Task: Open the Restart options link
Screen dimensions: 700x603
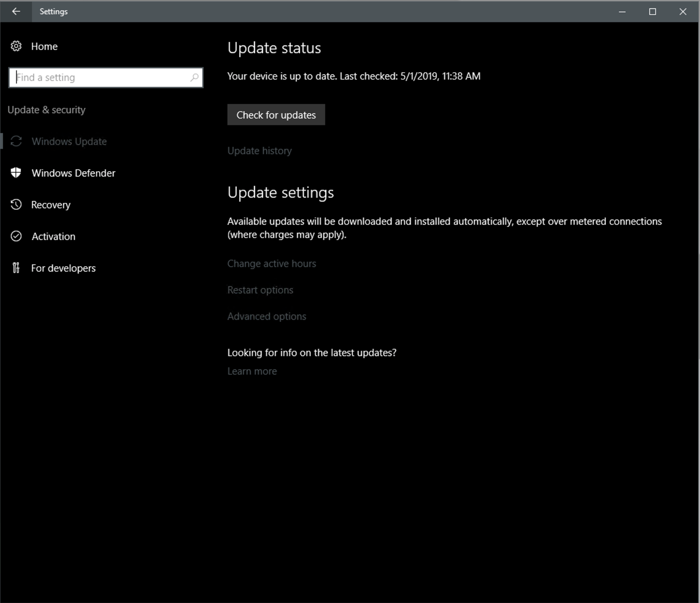Action: click(260, 290)
